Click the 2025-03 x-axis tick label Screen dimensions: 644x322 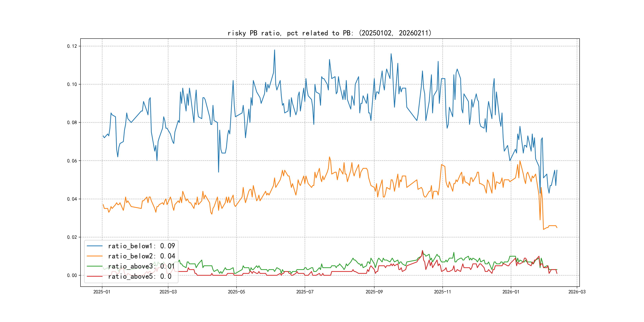pyautogui.click(x=168, y=292)
